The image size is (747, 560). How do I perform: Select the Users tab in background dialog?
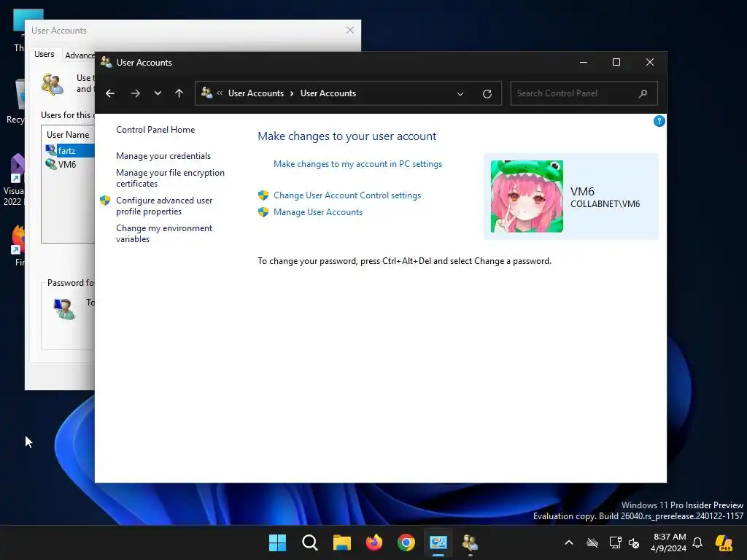[x=44, y=54]
